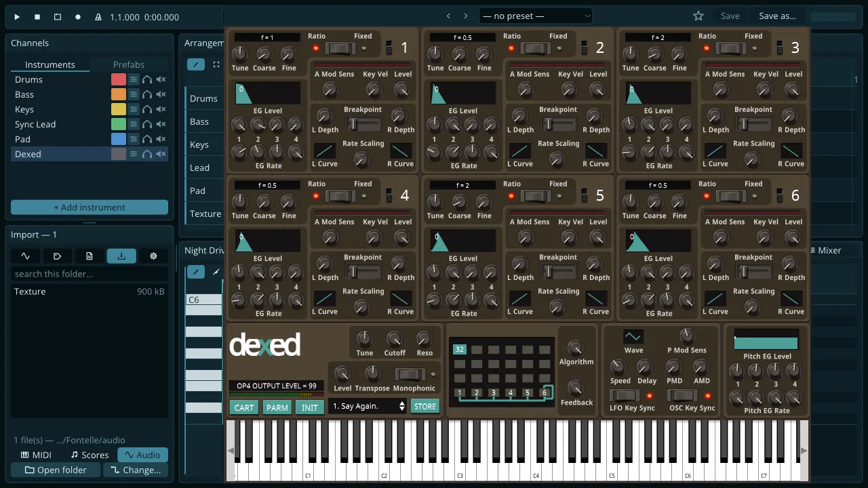Open the no preset dropdown
The width and height of the screenshot is (868, 488).
(x=536, y=16)
